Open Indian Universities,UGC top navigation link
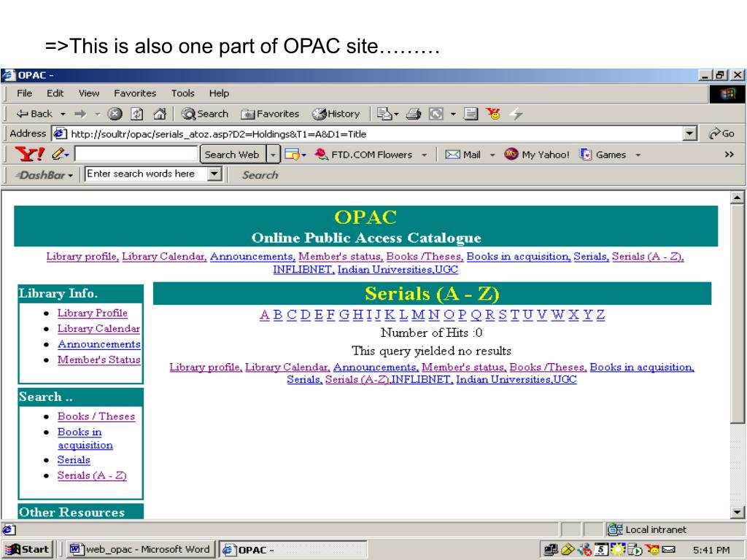Viewport: 747px width, 560px height. [398, 270]
